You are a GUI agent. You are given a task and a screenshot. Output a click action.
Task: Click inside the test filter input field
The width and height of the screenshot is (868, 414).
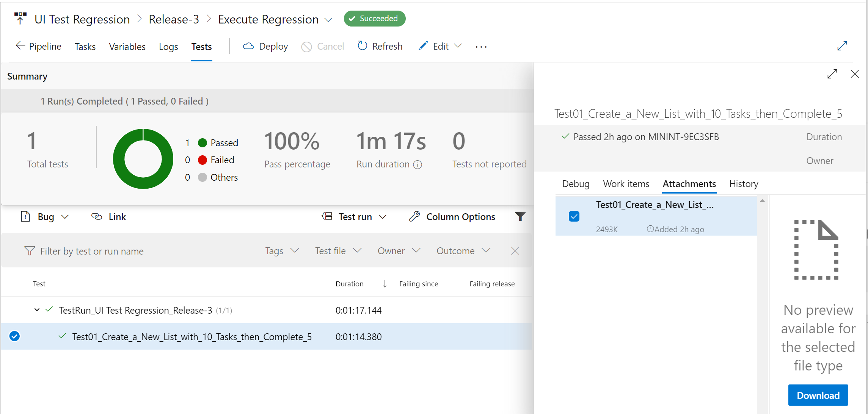click(91, 251)
